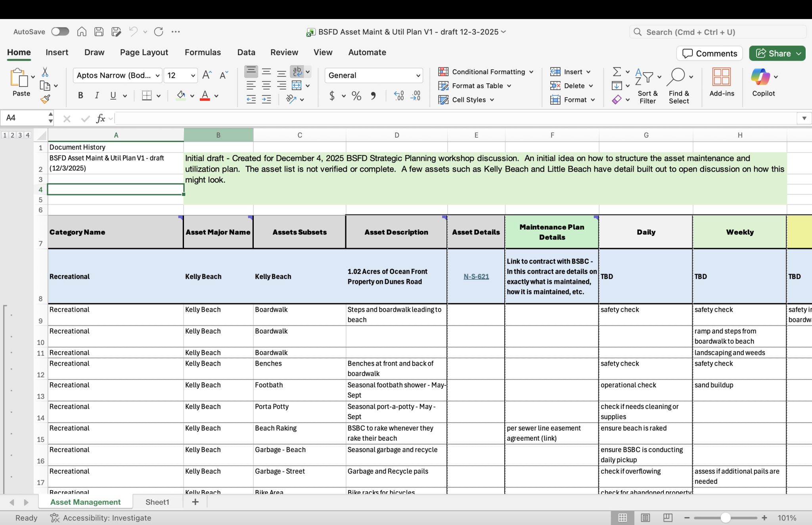812x525 pixels.
Task: Click the Increase Indent icon
Action: pos(266,100)
